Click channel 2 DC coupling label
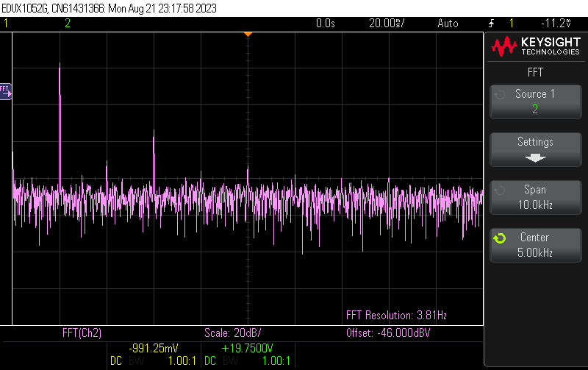Image resolution: width=588 pixels, height=370 pixels. [210, 361]
